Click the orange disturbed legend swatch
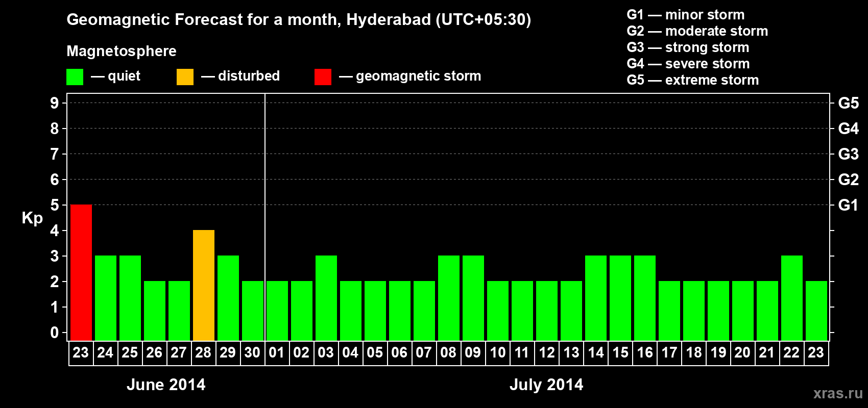Screen dimensions: 868x408 185,77
